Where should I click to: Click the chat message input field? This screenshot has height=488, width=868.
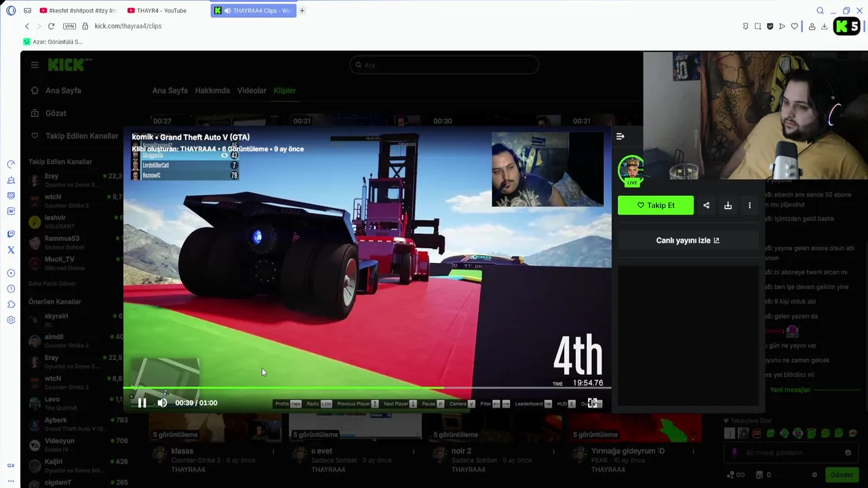(790, 453)
